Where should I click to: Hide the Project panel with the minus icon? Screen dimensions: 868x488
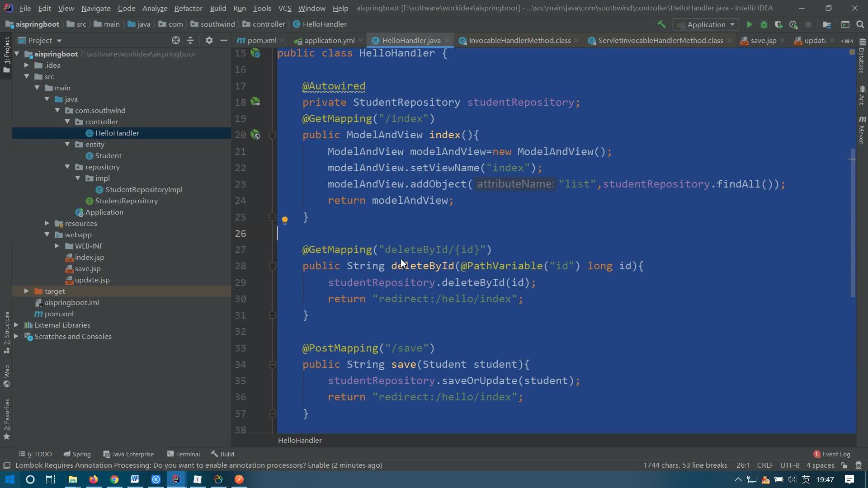[223, 40]
